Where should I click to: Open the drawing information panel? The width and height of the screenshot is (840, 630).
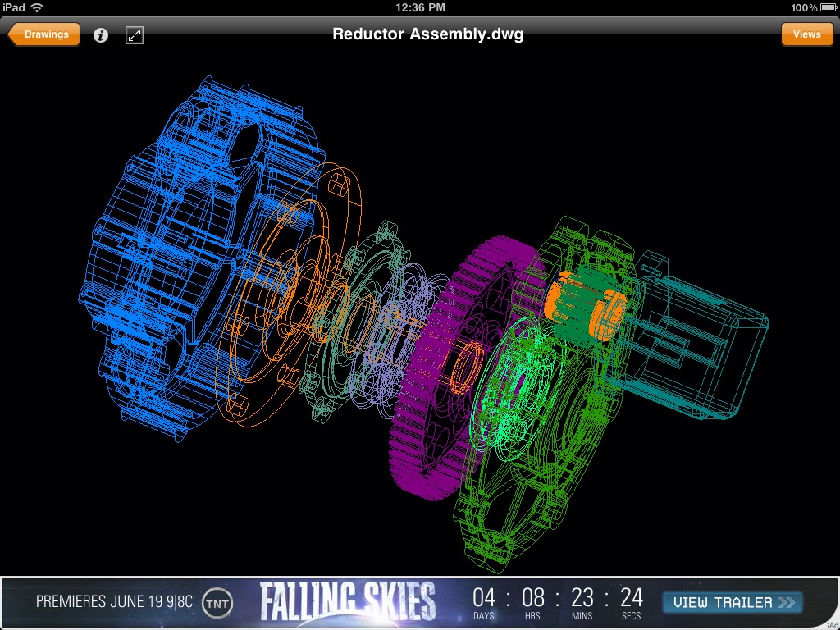point(100,35)
